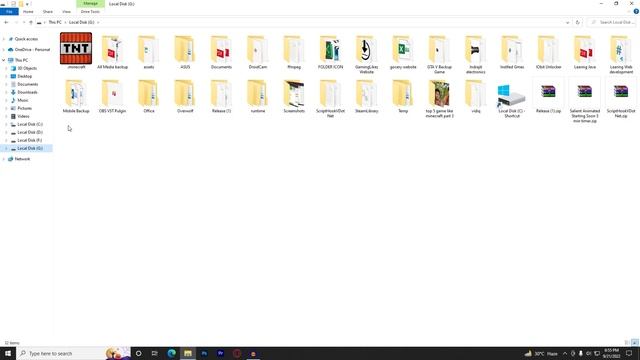640x360 pixels.
Task: Open Task View on the taskbar
Action: pyautogui.click(x=155, y=353)
